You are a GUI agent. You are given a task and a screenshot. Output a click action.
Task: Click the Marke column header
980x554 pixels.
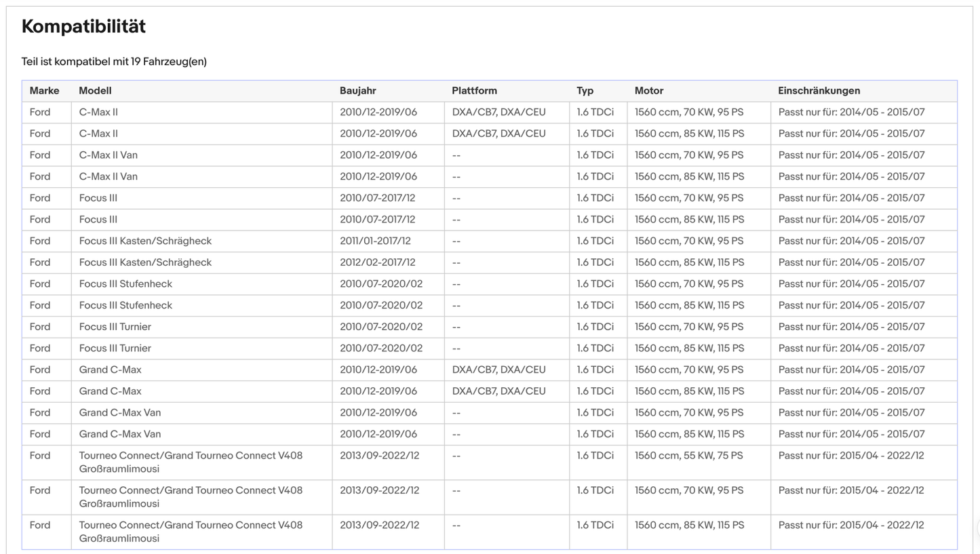44,91
